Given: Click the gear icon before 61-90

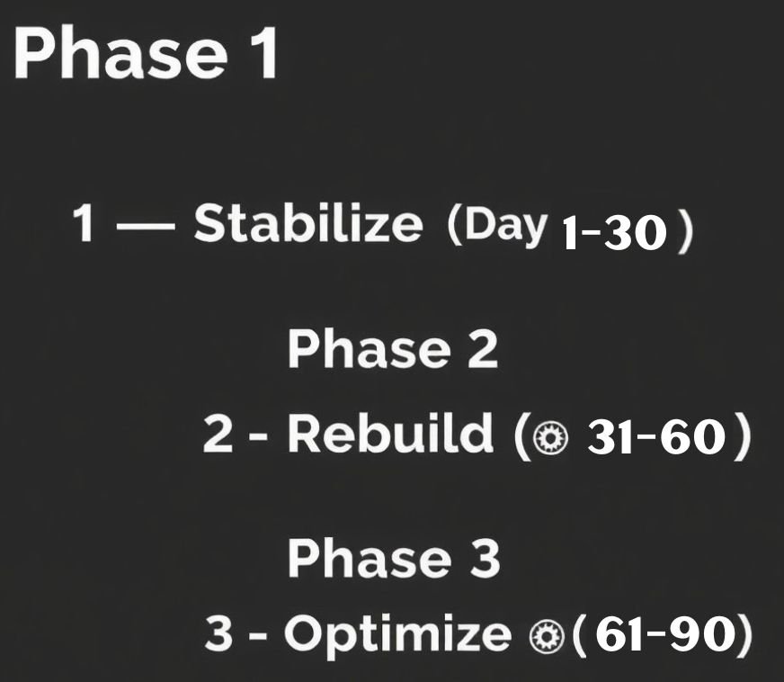Looking at the screenshot, I should [x=541, y=636].
